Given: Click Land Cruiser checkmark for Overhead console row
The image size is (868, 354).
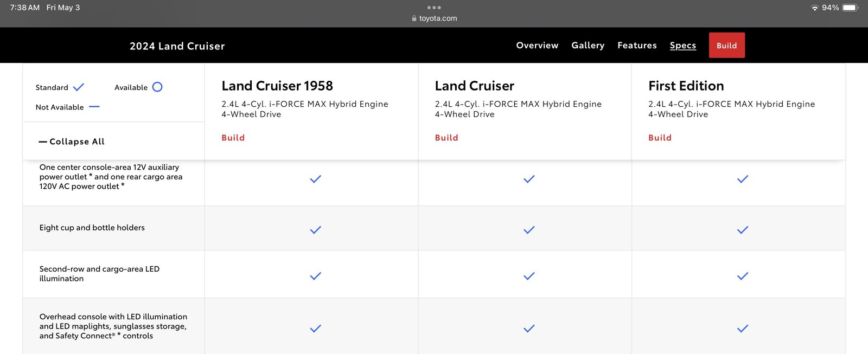Looking at the screenshot, I should tap(529, 329).
